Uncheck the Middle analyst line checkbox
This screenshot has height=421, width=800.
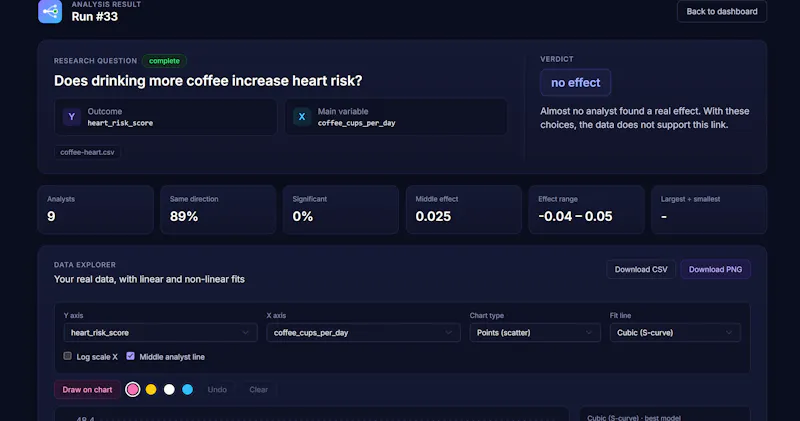point(131,356)
